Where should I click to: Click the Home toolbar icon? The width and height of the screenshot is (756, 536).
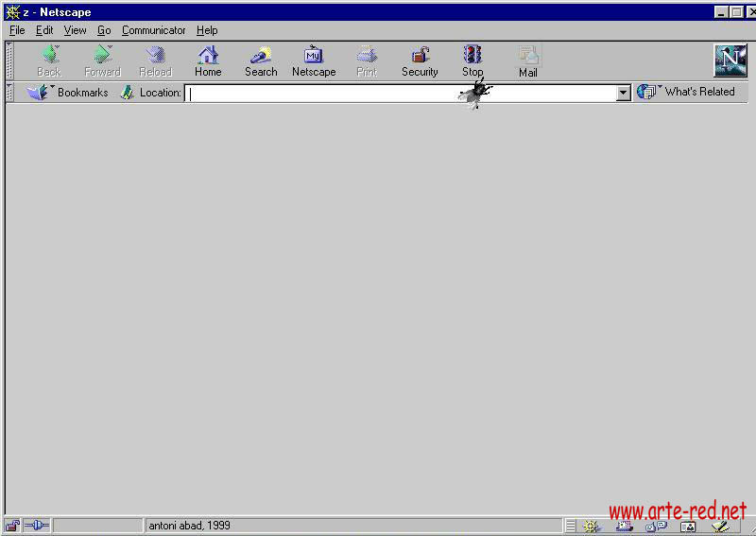tap(208, 56)
